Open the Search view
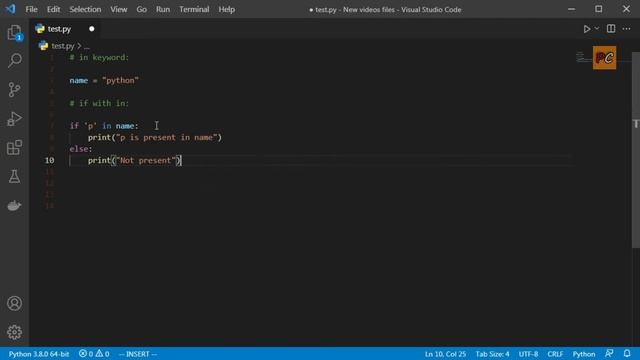640x360 pixels. click(x=14, y=60)
